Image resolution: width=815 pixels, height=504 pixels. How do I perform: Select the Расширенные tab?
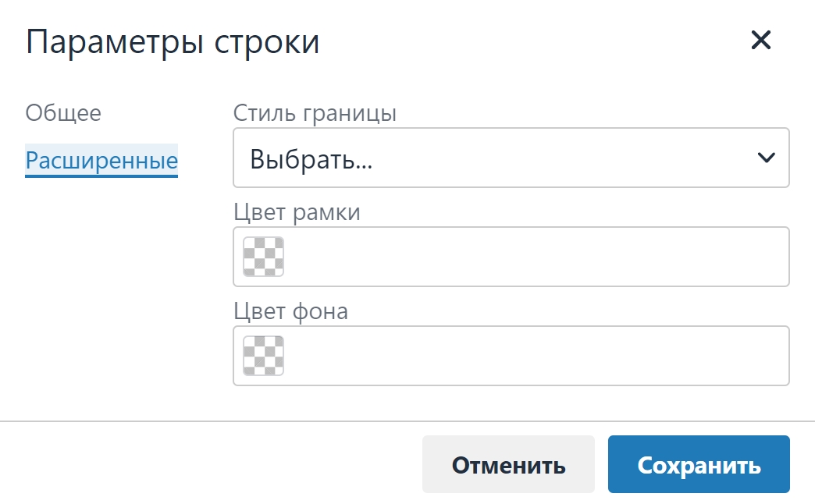101,160
